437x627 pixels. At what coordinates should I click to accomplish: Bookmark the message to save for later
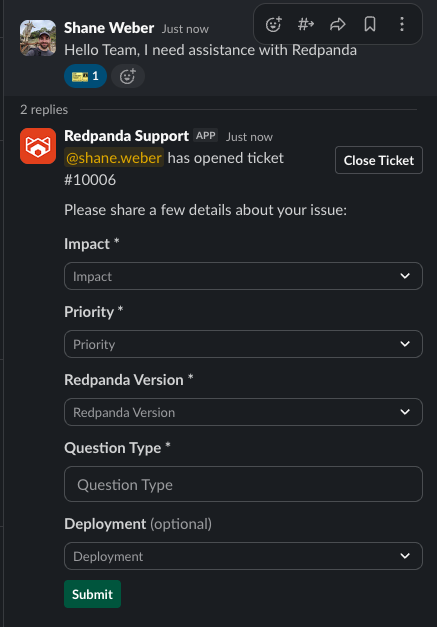(x=370, y=24)
